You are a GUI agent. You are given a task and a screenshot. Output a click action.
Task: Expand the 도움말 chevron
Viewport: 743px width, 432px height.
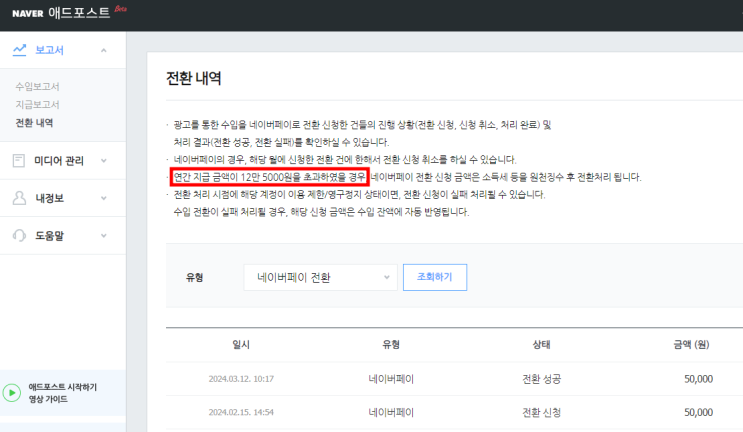pyautogui.click(x=104, y=235)
